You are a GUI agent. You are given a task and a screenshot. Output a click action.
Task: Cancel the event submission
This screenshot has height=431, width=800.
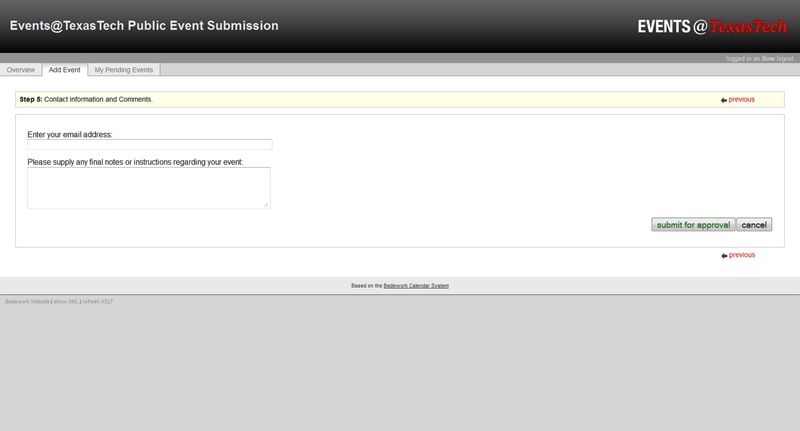click(754, 225)
